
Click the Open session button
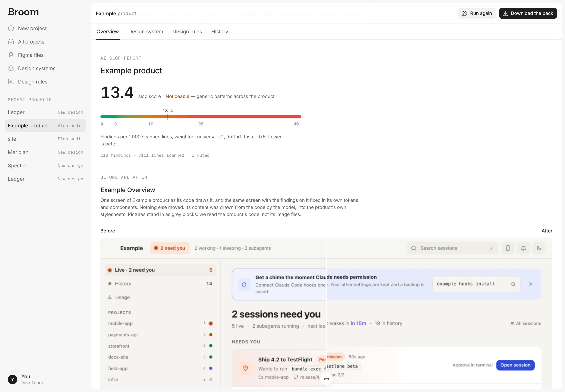515,365
